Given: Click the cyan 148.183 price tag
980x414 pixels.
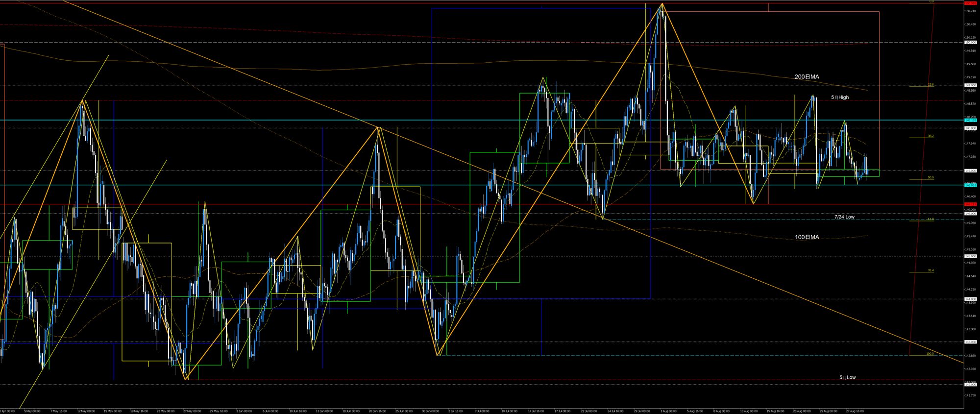Looking at the screenshot, I should (970, 120).
